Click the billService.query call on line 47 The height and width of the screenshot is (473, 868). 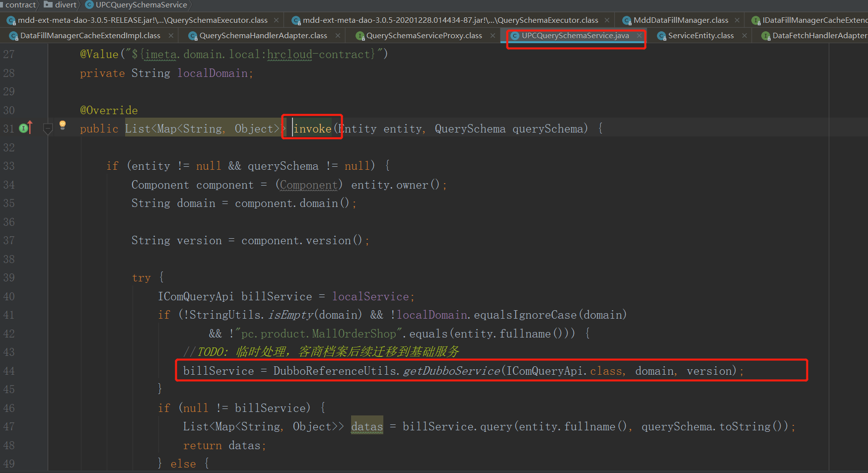pyautogui.click(x=457, y=426)
